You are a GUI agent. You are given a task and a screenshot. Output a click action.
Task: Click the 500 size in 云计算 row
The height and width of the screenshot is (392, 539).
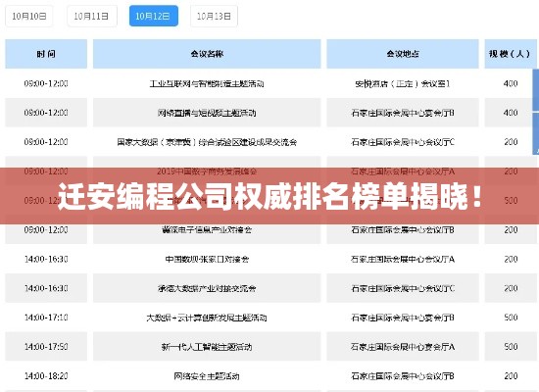511,318
